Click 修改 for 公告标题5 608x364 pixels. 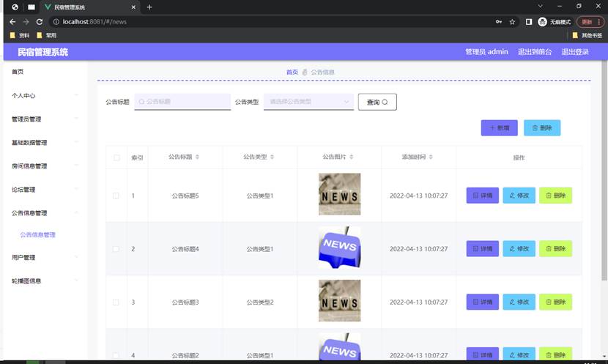519,196
